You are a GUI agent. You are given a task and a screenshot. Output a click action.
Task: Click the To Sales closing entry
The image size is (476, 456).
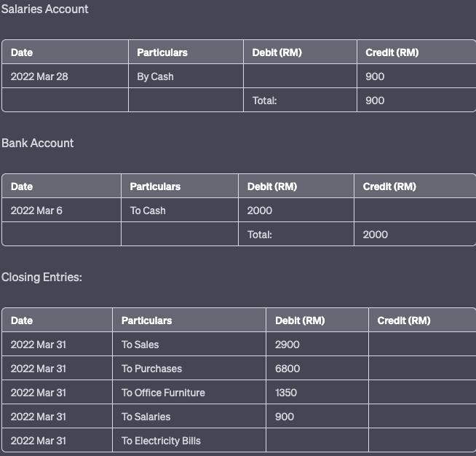pyautogui.click(x=189, y=345)
